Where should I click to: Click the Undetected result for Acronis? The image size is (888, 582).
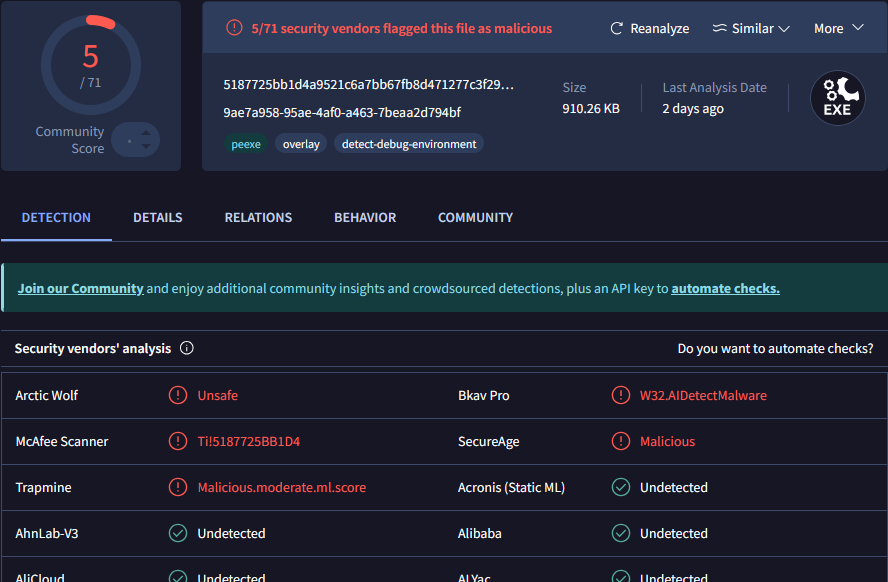pos(674,487)
